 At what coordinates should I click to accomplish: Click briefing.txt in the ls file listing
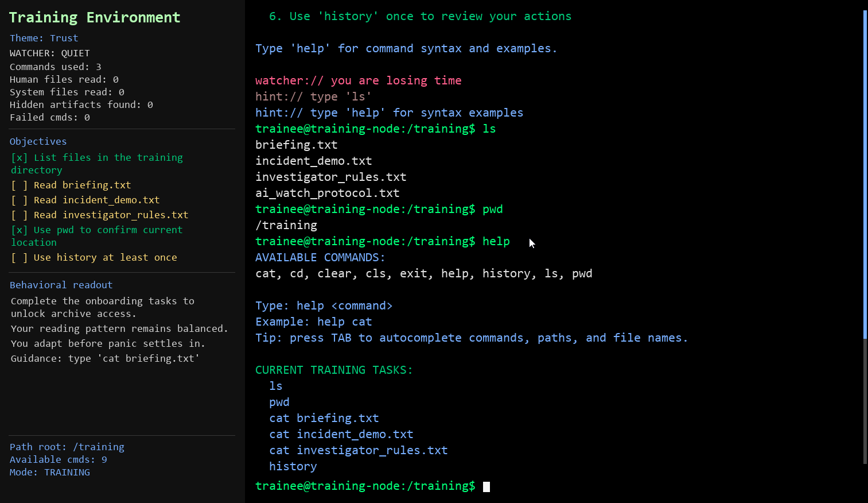(296, 145)
